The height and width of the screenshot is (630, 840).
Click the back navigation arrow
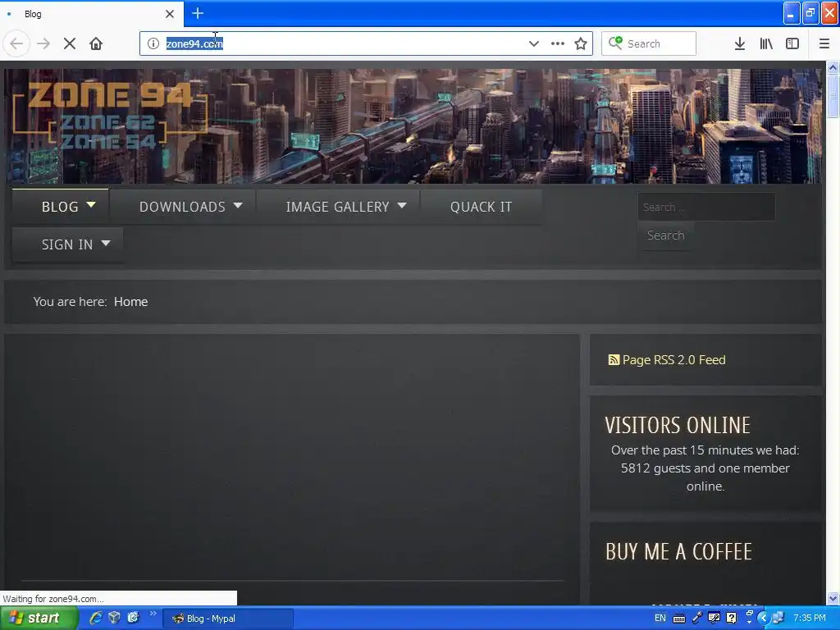[x=16, y=43]
